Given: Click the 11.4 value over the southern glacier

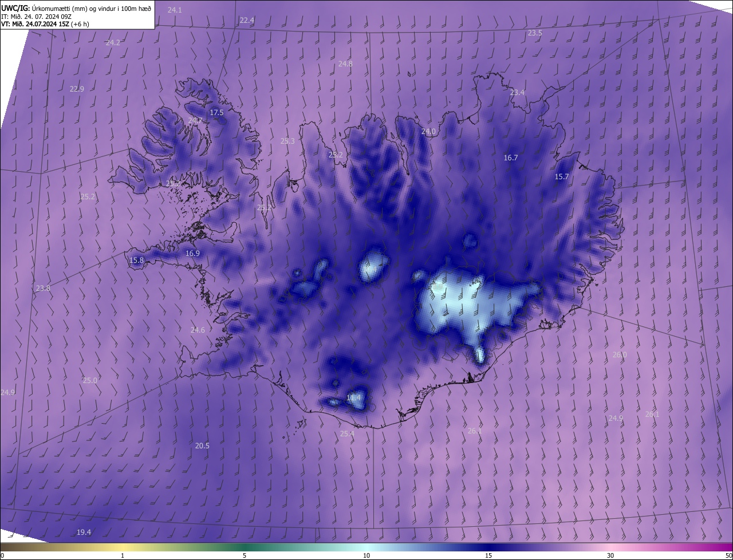Looking at the screenshot, I should 354,397.
